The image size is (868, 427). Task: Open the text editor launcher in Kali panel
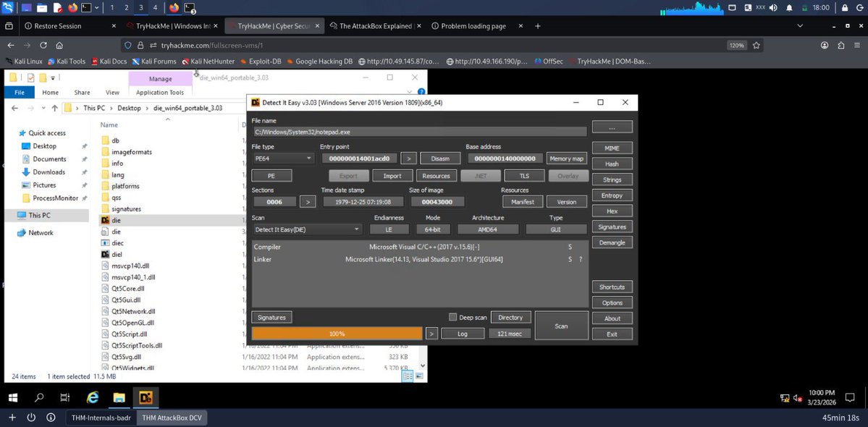click(x=58, y=8)
